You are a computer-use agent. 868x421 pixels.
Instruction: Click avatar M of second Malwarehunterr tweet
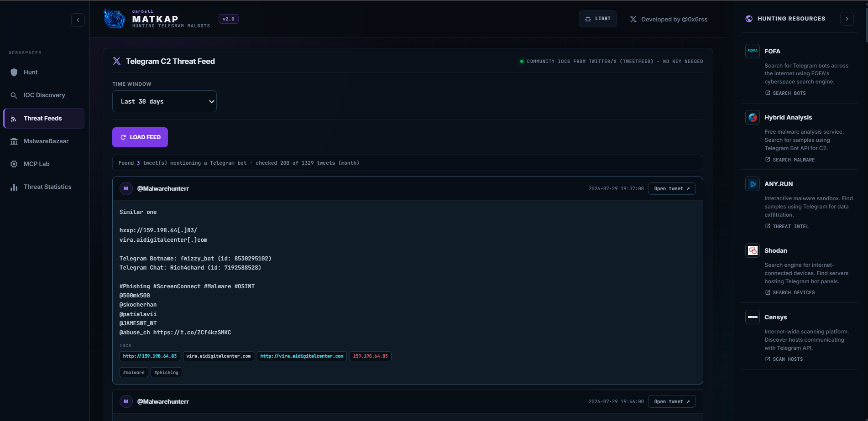pyautogui.click(x=126, y=401)
